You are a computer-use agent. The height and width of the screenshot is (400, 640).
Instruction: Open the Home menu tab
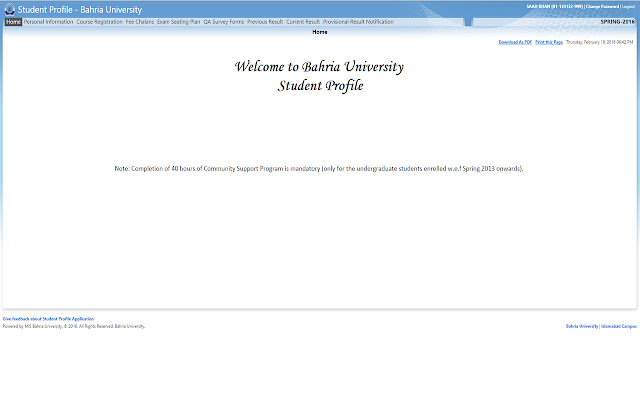click(x=13, y=22)
